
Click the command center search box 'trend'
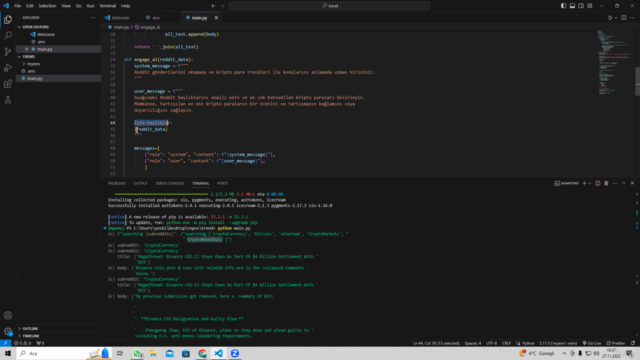(329, 6)
